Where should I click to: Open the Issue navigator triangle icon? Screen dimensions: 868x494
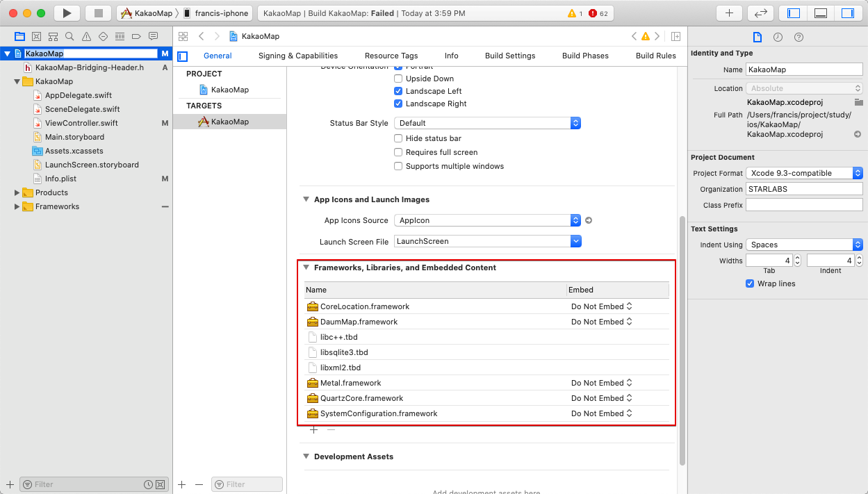tap(86, 36)
